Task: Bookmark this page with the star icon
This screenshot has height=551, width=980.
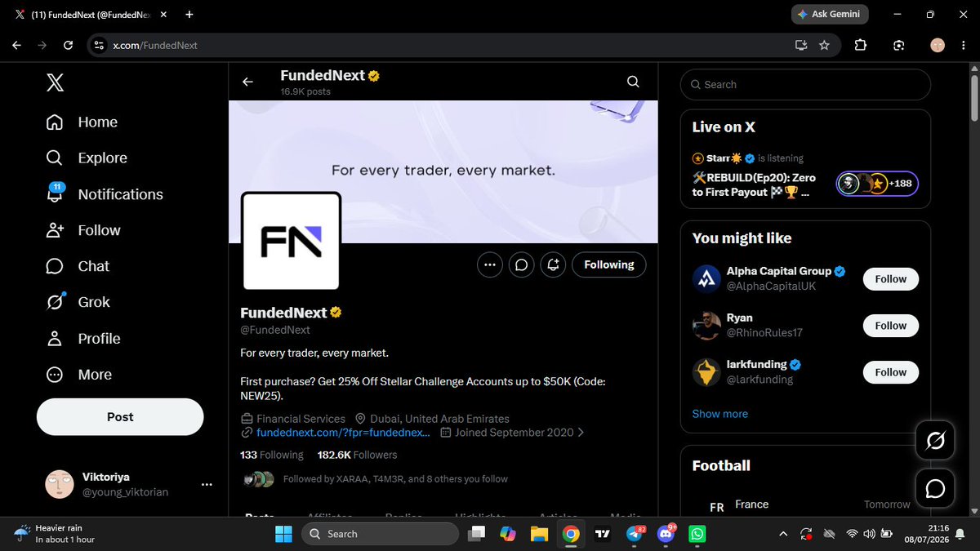Action: point(824,46)
